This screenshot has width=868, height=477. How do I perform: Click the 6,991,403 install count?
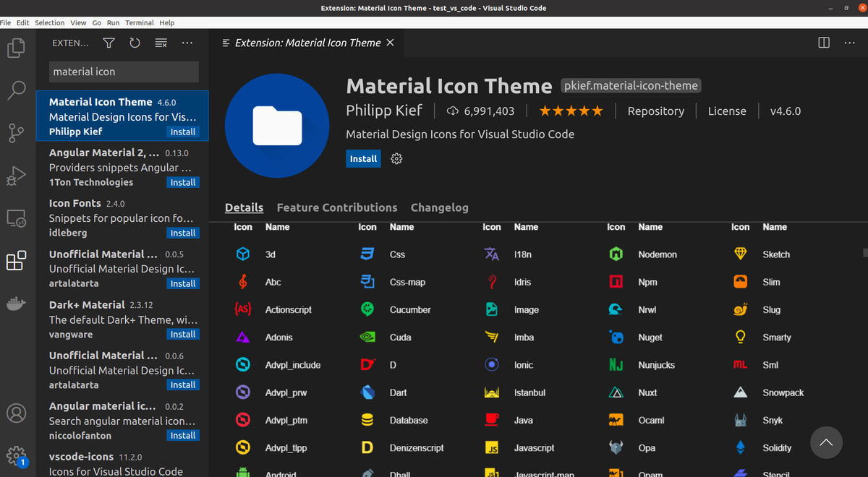[x=481, y=111]
